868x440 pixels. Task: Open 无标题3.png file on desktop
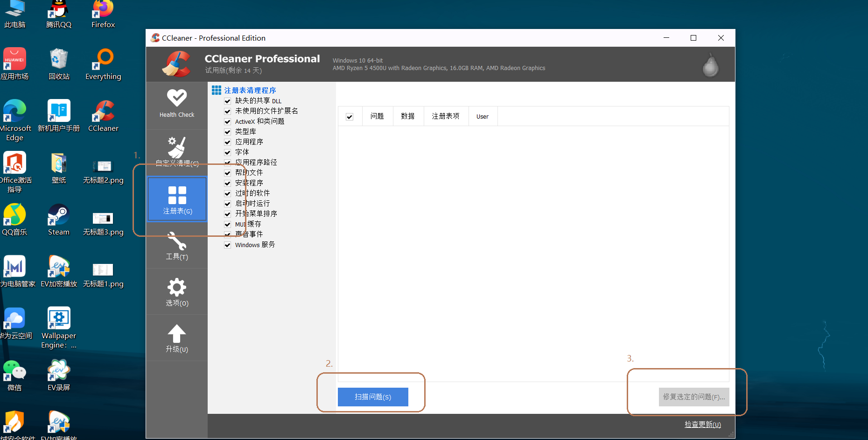pos(103,224)
